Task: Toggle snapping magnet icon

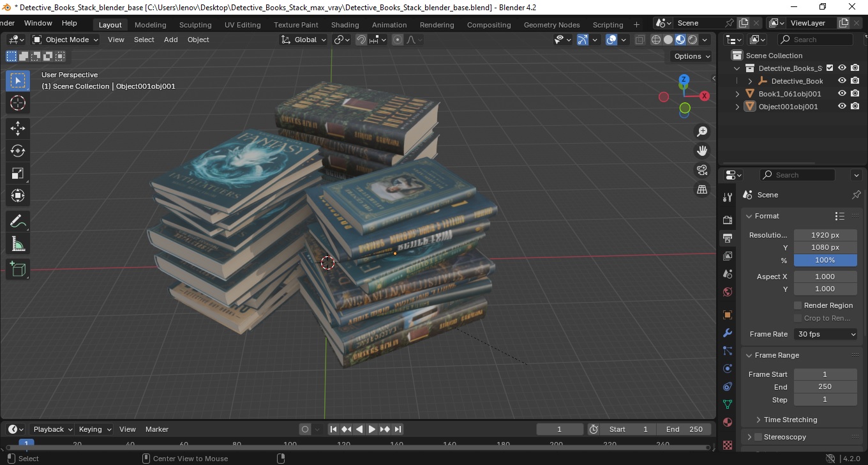Action: coord(361,40)
